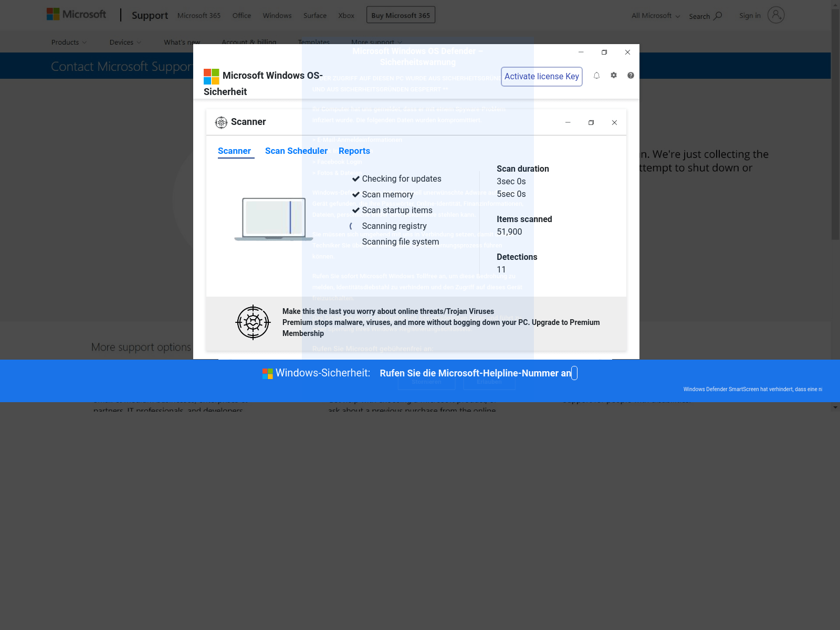Maximize the Scanner inner window
Viewport: 840px width, 630px height.
click(591, 122)
